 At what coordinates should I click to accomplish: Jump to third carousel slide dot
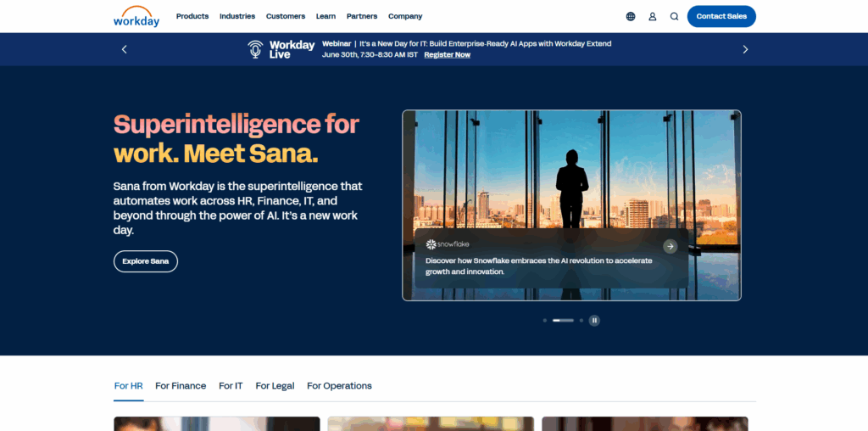[x=581, y=320]
